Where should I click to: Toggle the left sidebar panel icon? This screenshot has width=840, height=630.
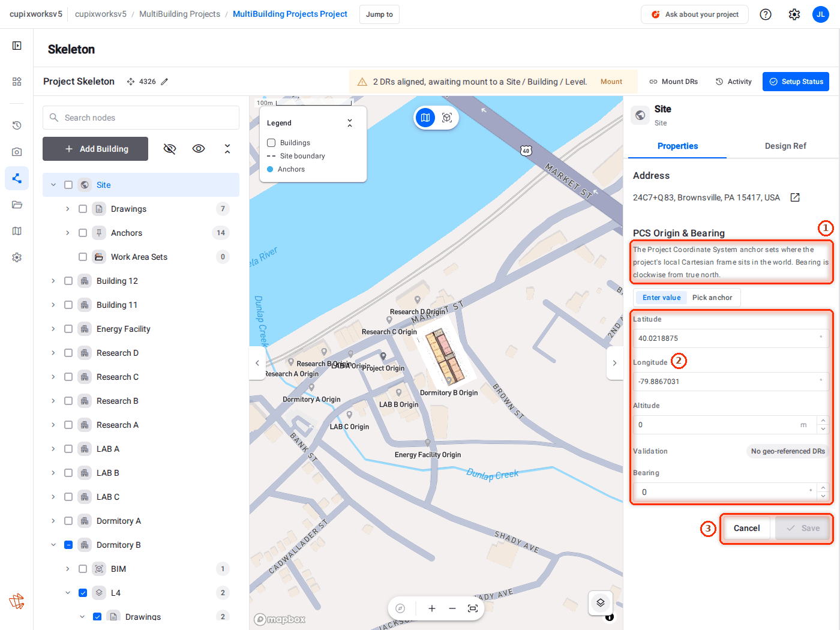[x=17, y=46]
